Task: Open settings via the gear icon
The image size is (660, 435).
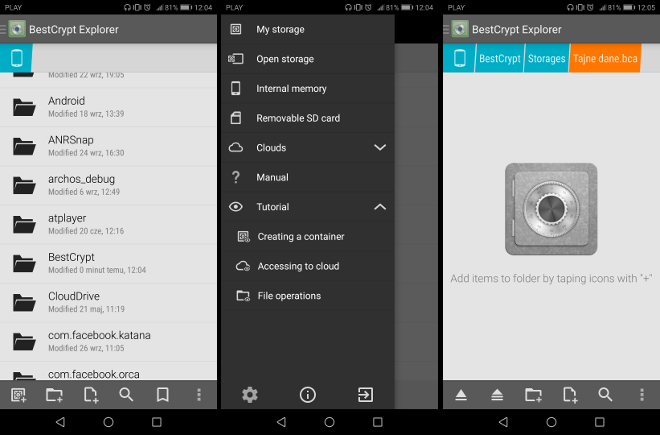Action: [x=250, y=395]
